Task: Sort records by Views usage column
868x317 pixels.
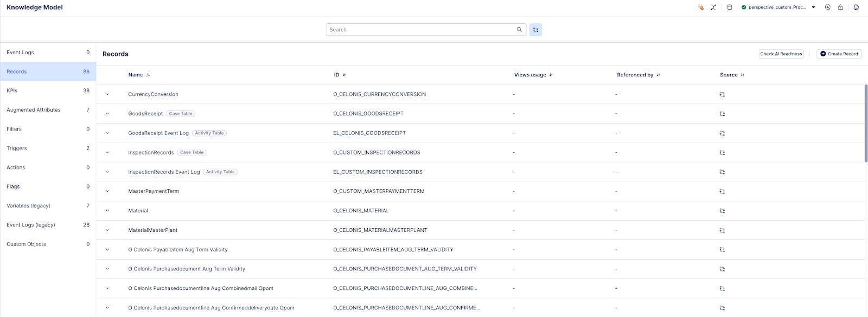Action: [x=551, y=75]
